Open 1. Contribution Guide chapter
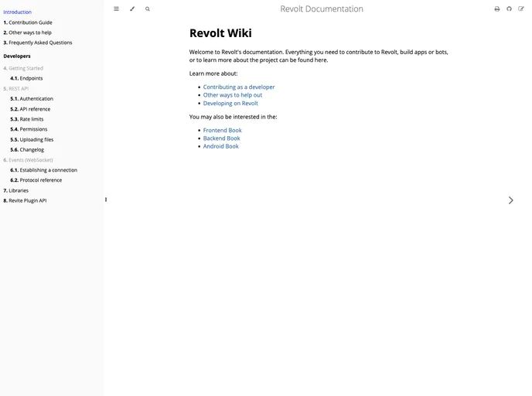Screen dimensions: 532x396 coord(28,22)
